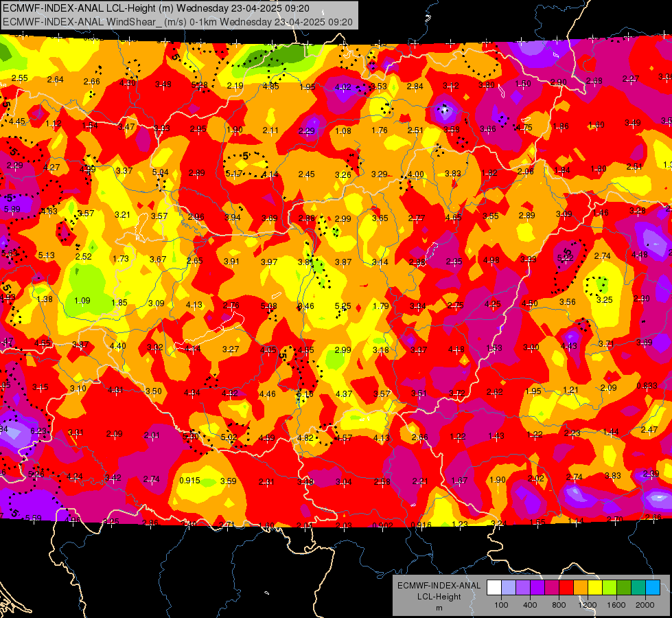This screenshot has height=618, width=672.
Task: Pick the magenta-pink legend swatch before 800
Action: [552, 588]
